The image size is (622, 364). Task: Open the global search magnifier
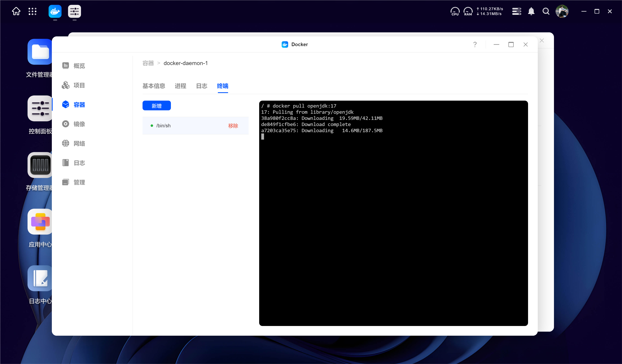point(546,11)
